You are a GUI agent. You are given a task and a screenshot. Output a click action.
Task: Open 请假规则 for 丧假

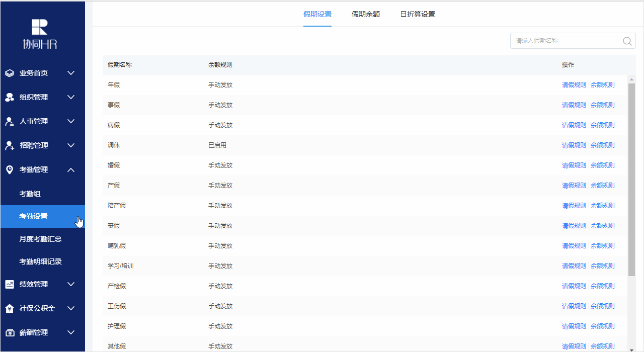point(574,226)
